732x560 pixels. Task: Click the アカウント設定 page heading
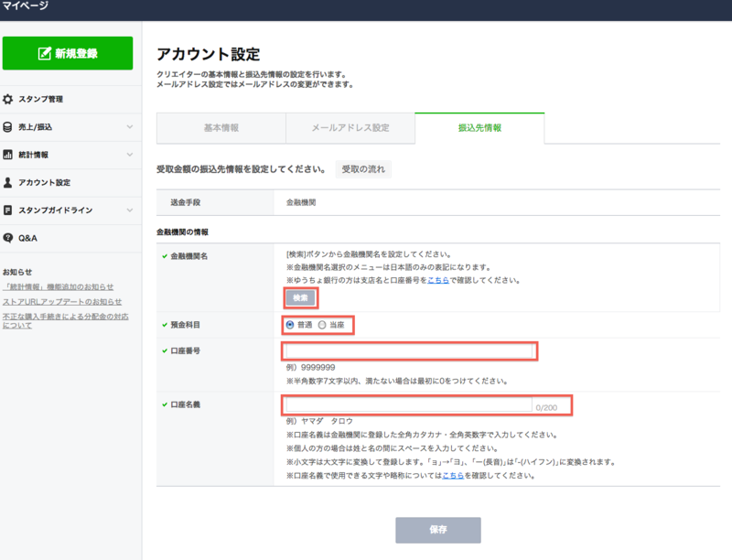point(209,54)
